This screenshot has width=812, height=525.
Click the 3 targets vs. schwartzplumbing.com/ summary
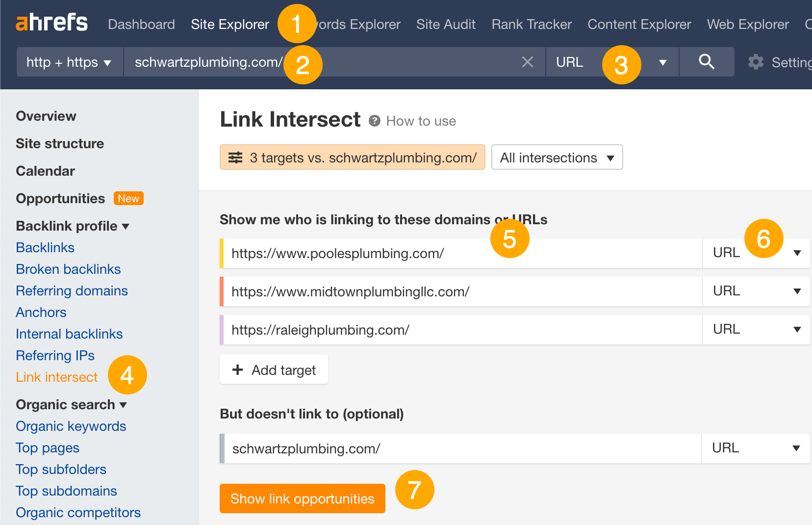(x=352, y=157)
